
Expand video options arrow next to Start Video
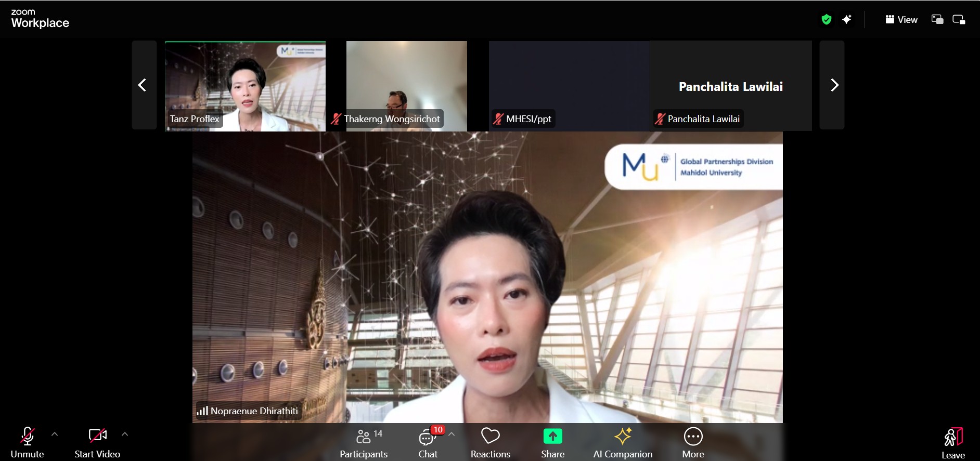[125, 434]
